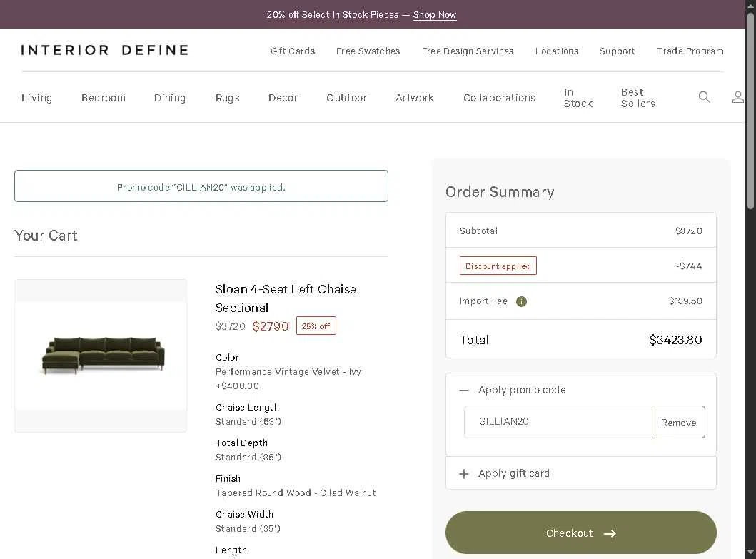This screenshot has width=756, height=559.
Task: Open the Bedroom category menu
Action: 104,98
